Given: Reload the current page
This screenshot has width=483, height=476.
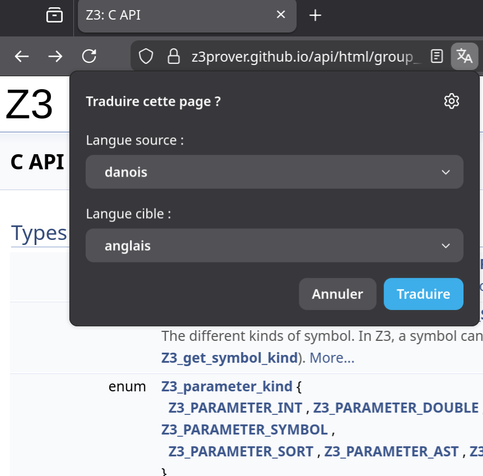Looking at the screenshot, I should pos(89,56).
